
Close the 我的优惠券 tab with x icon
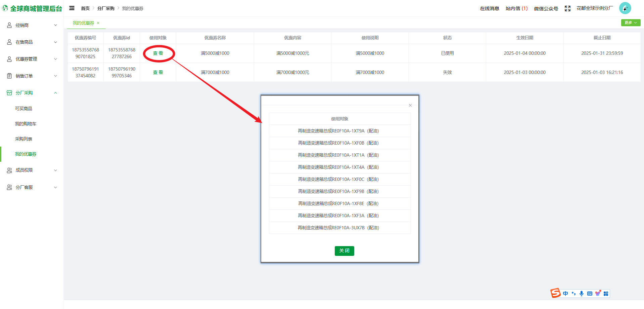[x=98, y=23]
